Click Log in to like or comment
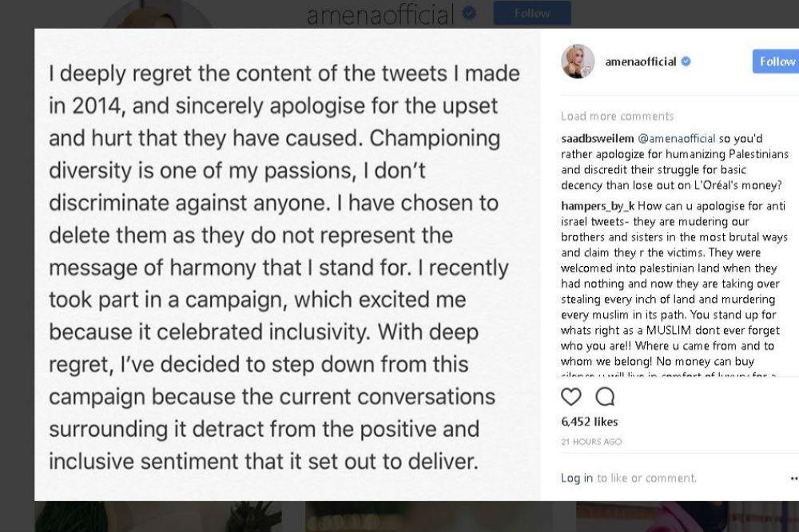 [576, 478]
